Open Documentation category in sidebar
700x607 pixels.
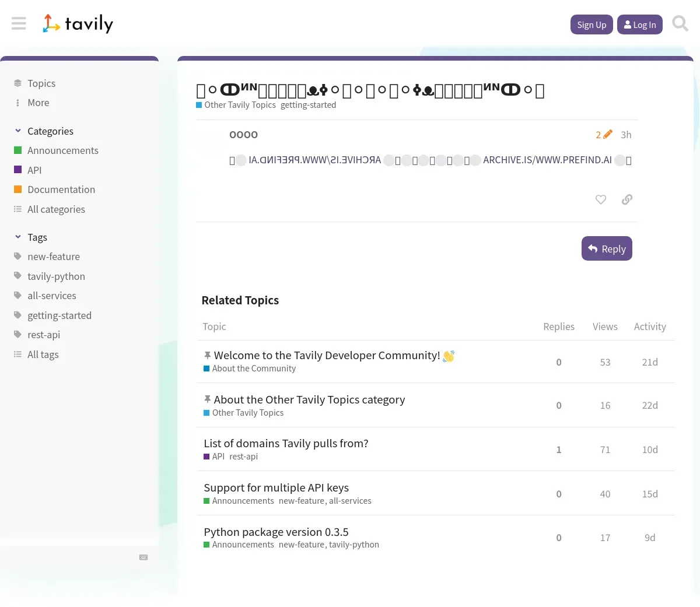coord(61,190)
